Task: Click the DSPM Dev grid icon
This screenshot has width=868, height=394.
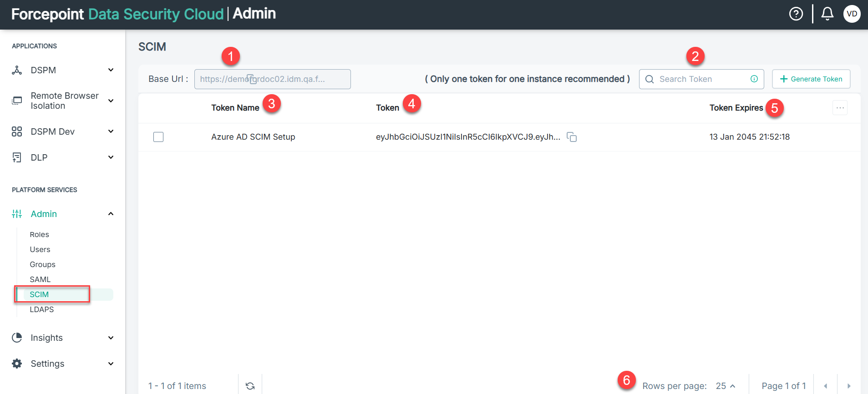Action: tap(17, 131)
